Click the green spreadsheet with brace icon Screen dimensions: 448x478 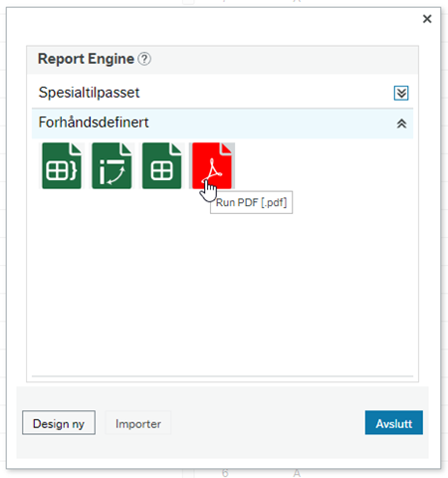[x=62, y=165]
